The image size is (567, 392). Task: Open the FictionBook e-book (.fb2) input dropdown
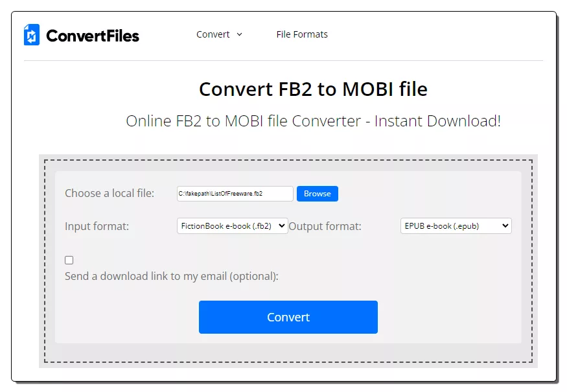click(x=232, y=226)
